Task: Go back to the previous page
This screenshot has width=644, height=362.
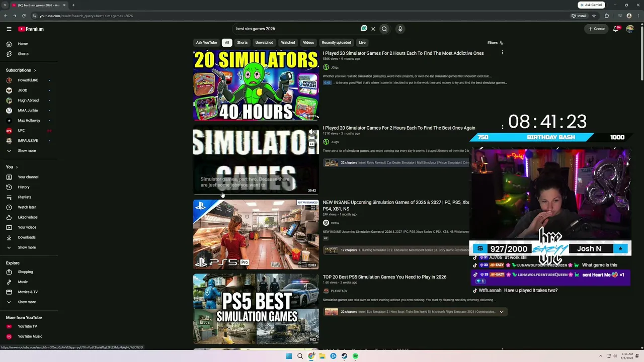Action: (6, 16)
